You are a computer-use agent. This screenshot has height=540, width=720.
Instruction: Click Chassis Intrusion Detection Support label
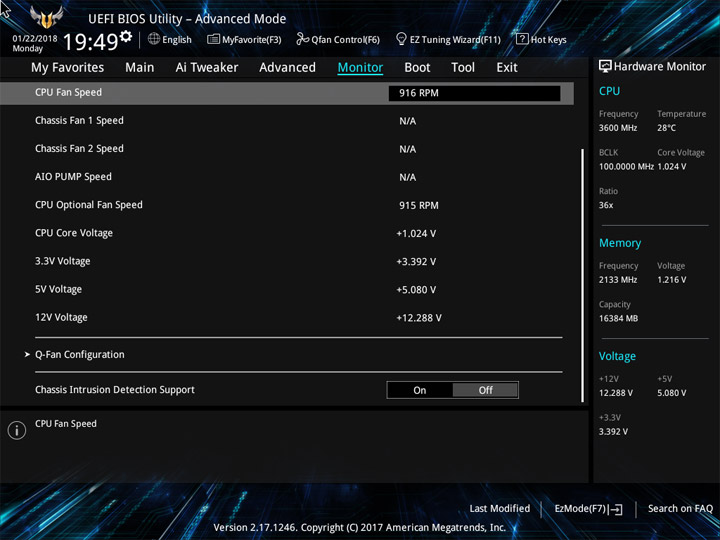click(x=115, y=390)
